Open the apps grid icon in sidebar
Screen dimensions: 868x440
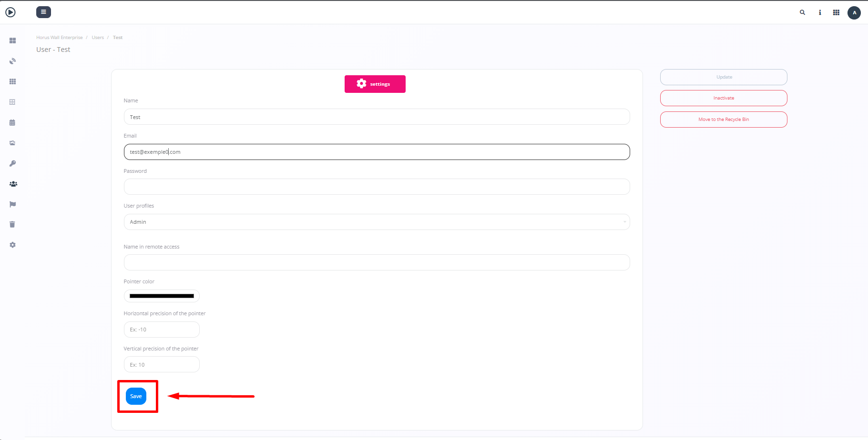click(x=12, y=81)
